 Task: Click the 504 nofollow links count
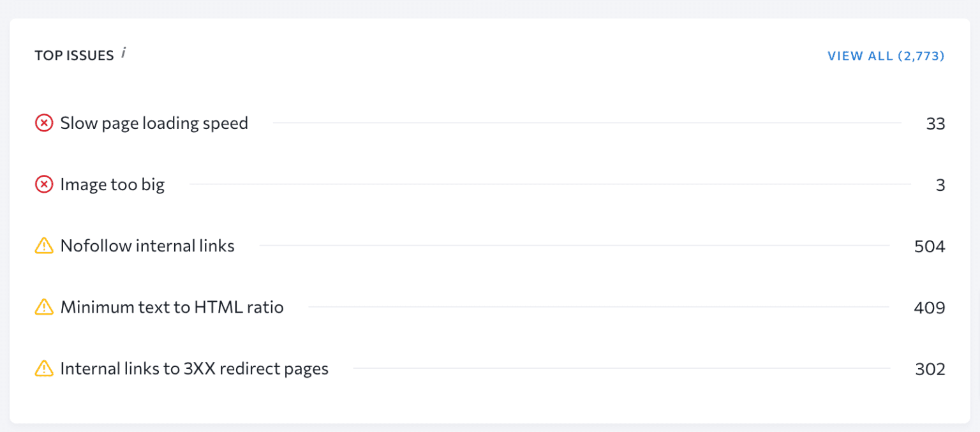coord(930,246)
